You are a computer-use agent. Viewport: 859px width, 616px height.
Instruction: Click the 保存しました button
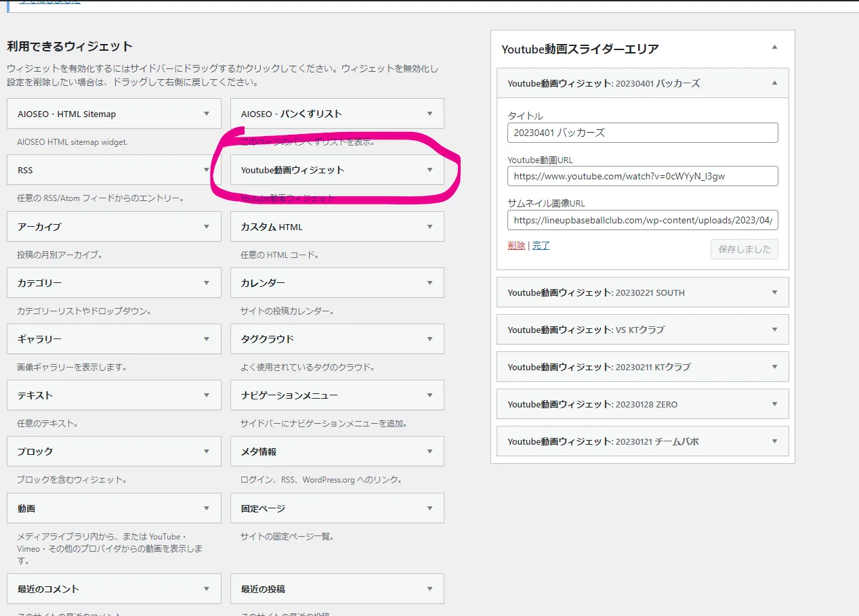(x=745, y=249)
